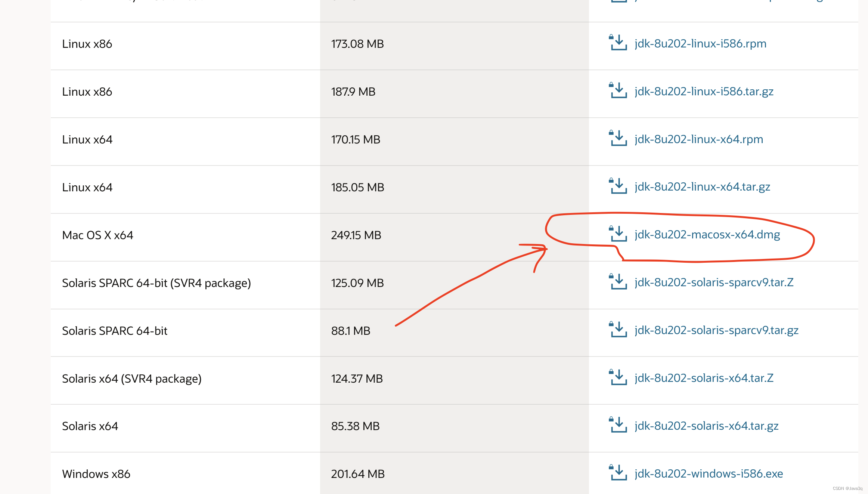Open the jdk-8u202-linux-x64.tar.gz link
Image resolution: width=868 pixels, height=494 pixels.
702,187
